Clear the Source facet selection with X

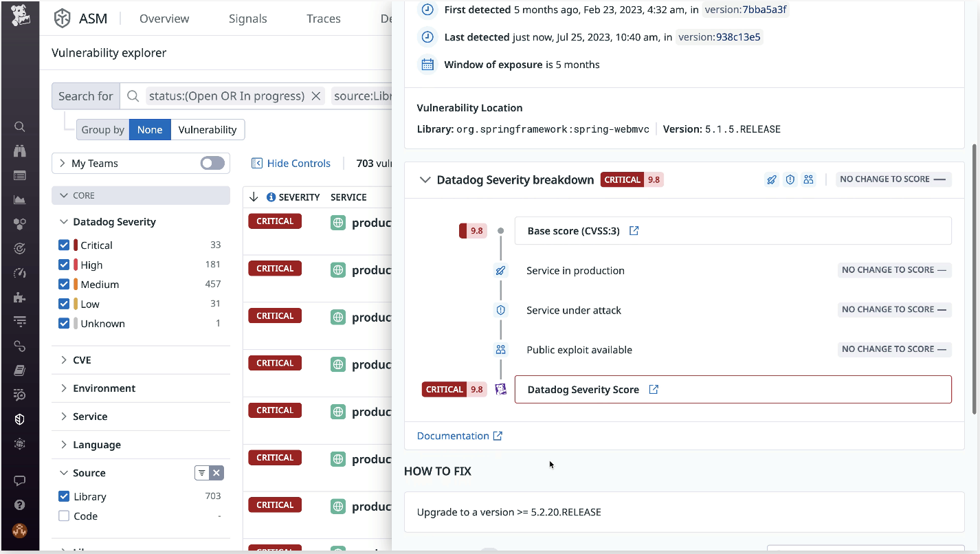click(x=216, y=473)
